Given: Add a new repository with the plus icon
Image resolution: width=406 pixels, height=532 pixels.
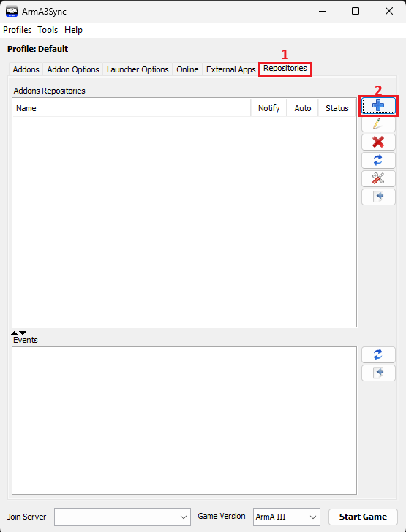Looking at the screenshot, I should pyautogui.click(x=378, y=106).
